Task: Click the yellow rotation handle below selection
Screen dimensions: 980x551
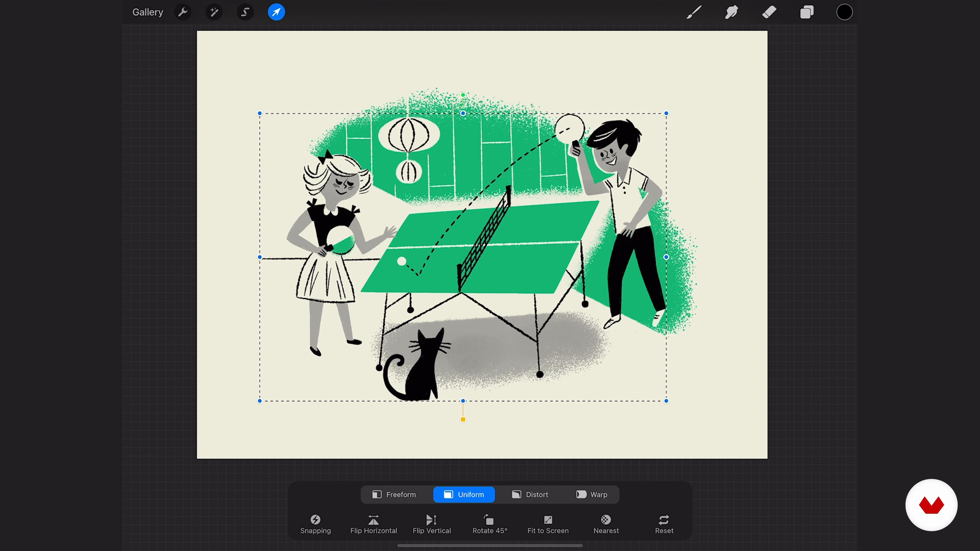Action: tap(463, 419)
